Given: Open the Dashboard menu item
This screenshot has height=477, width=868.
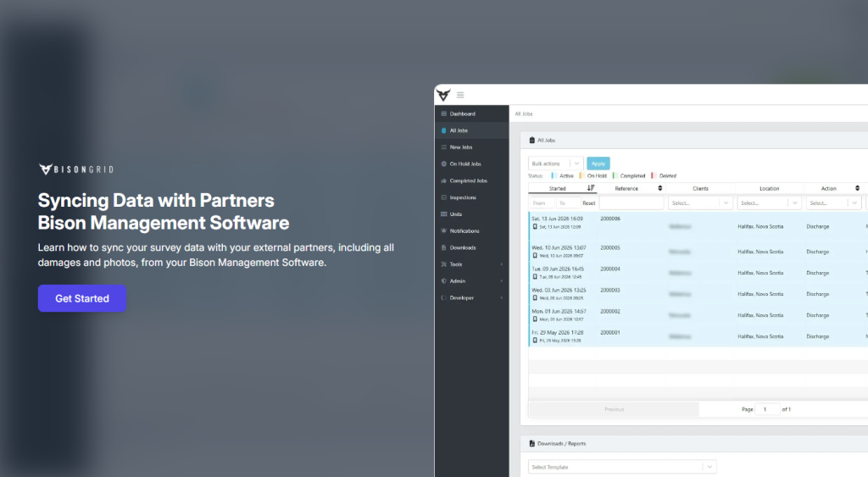Looking at the screenshot, I should 471,114.
